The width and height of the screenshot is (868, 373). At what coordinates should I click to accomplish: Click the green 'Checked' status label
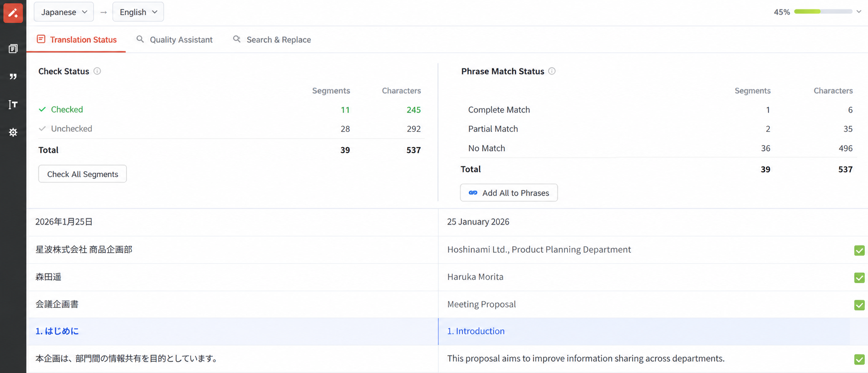tap(67, 109)
